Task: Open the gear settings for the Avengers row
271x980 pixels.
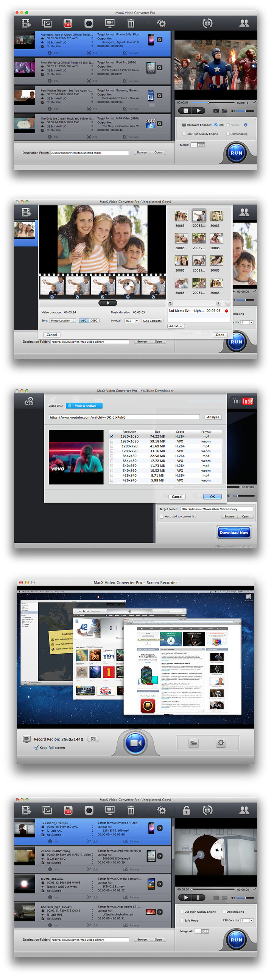Action: pos(159,40)
